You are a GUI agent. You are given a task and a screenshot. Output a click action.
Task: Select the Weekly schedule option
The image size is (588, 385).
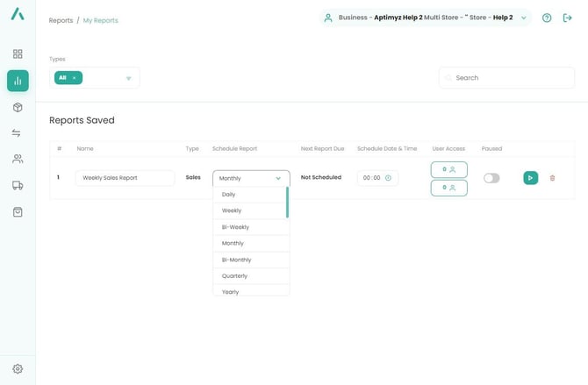coord(232,210)
